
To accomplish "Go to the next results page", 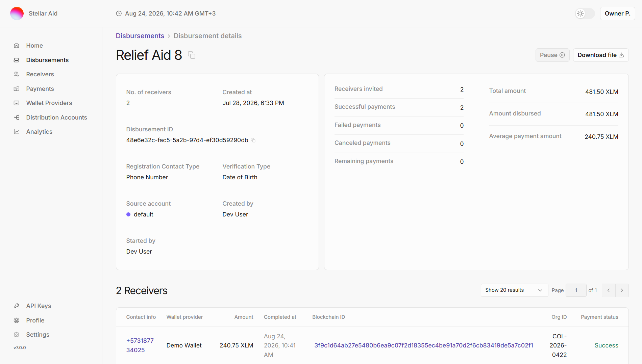I will click(622, 290).
